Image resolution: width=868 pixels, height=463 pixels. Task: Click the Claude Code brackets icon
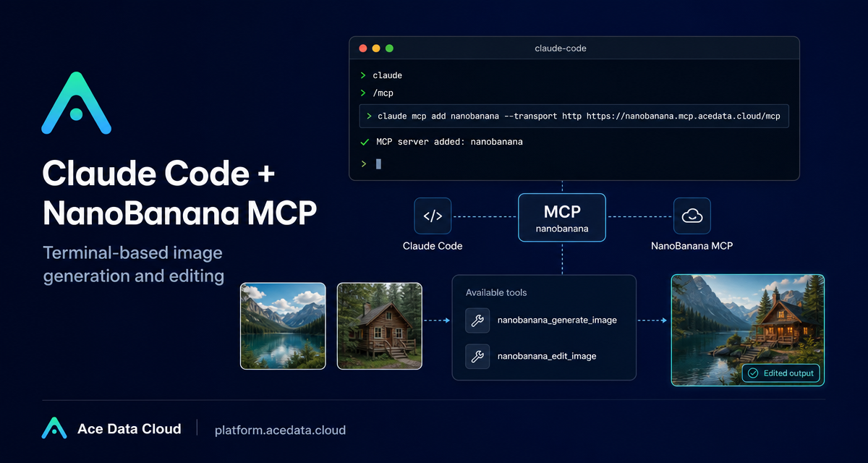[x=433, y=216]
